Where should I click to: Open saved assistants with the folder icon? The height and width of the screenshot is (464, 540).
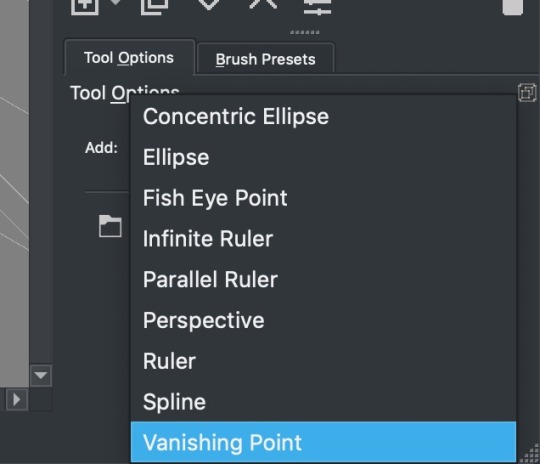110,226
